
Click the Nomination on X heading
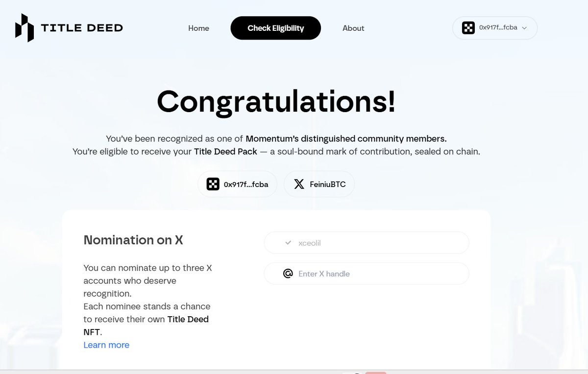[x=133, y=240]
